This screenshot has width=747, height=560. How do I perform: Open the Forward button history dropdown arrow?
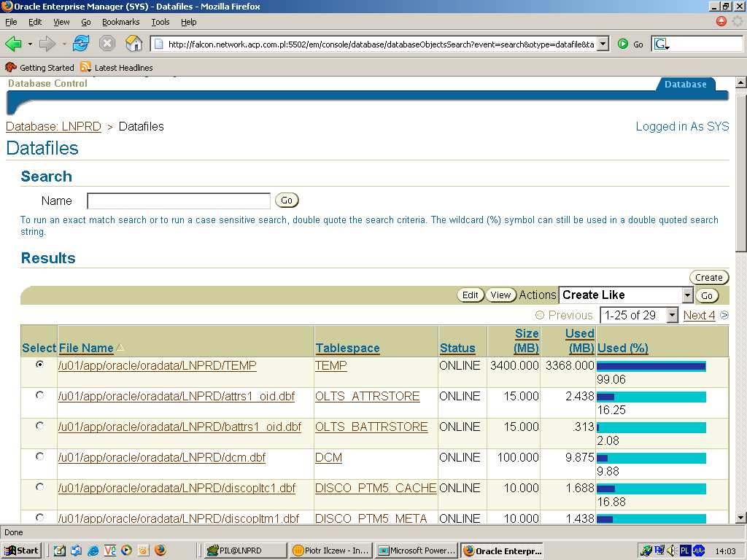point(63,44)
